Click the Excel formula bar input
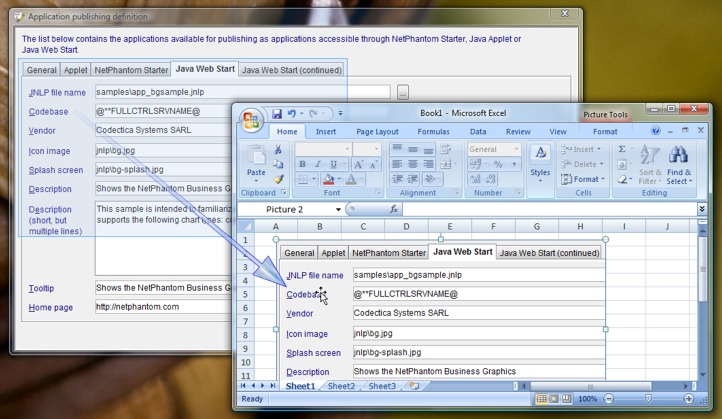The width and height of the screenshot is (722, 419). coord(550,210)
